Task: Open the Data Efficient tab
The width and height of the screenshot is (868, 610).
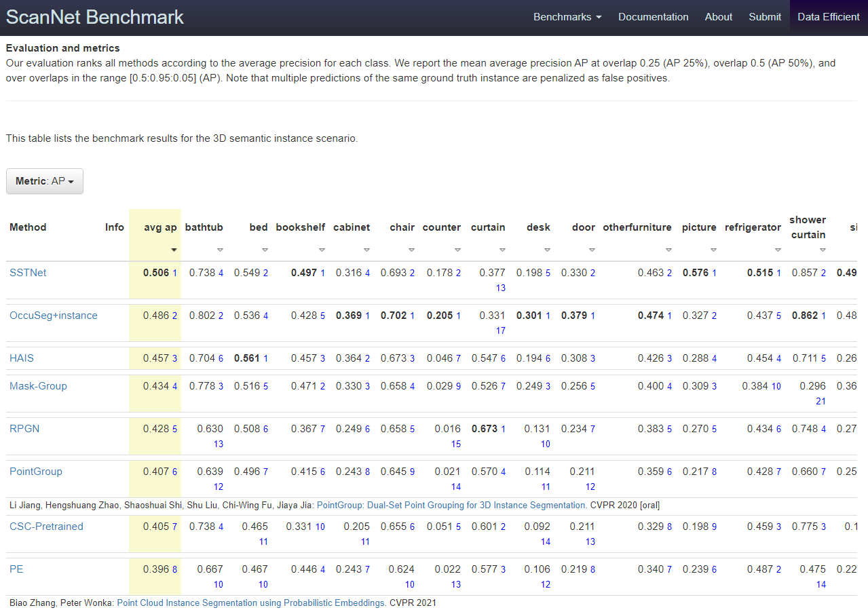Action: [x=829, y=17]
